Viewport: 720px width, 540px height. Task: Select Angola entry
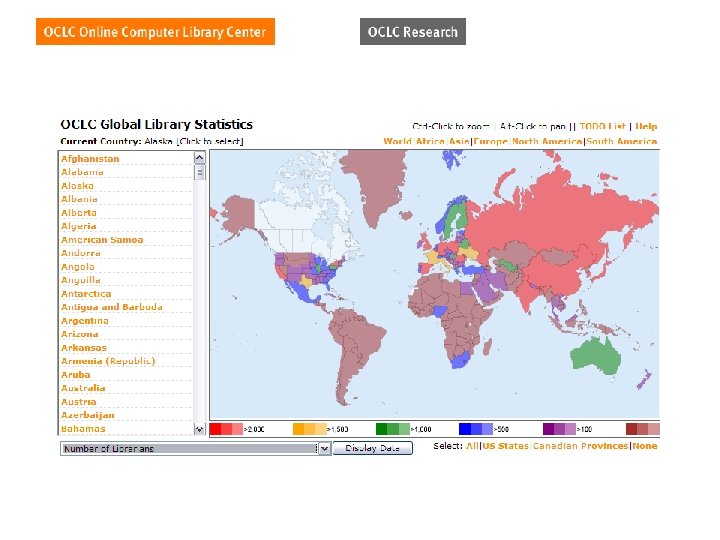tap(78, 267)
